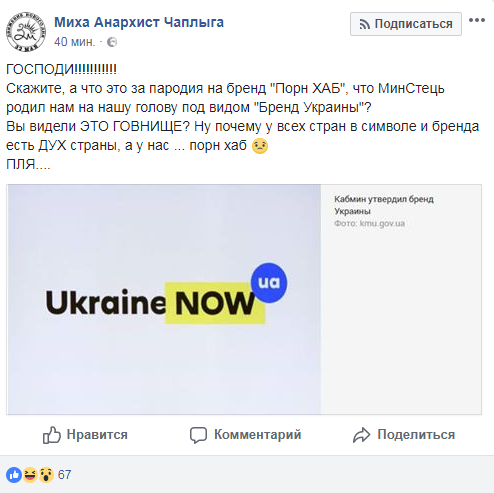This screenshot has width=494, height=493.
Task: Click the Поделиться share button label
Action: tap(416, 435)
